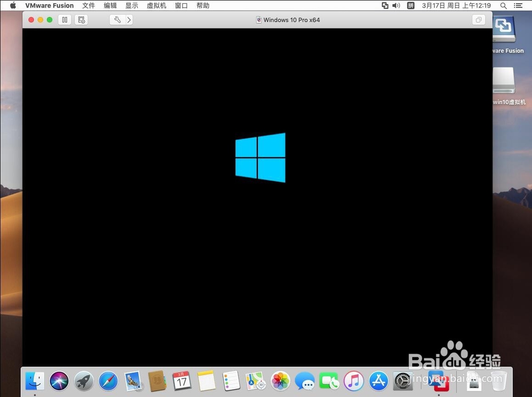Screen dimensions: 532x397
Task: Click the Windows 10 Pro x64 window title
Action: coord(292,20)
